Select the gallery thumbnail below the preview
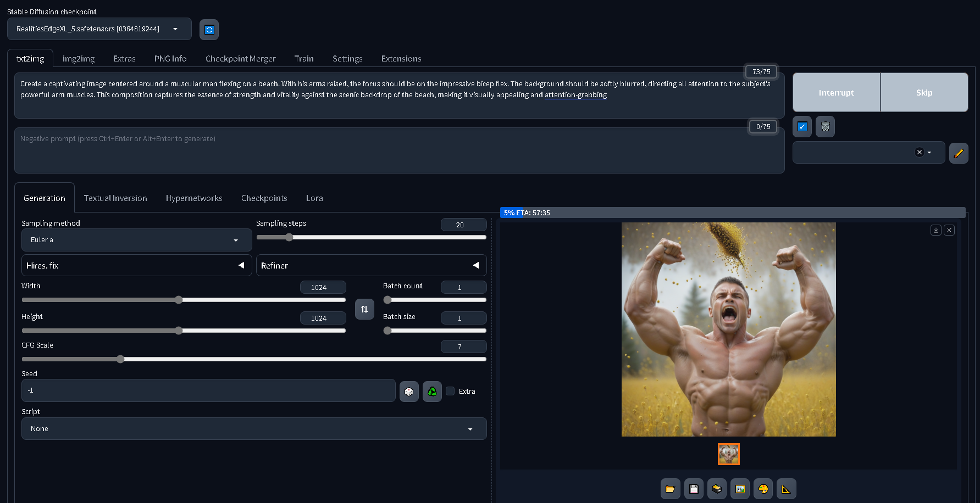The width and height of the screenshot is (980, 503). pos(729,454)
